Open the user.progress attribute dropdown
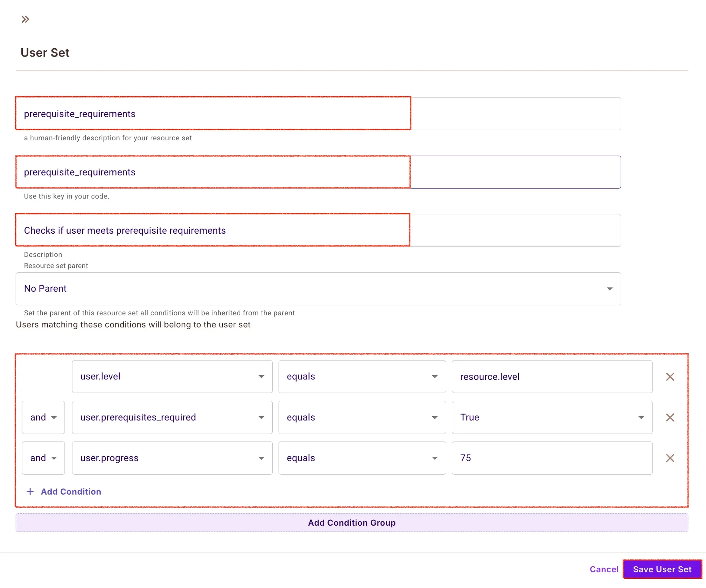Image resolution: width=706 pixels, height=588 pixels. click(x=261, y=458)
